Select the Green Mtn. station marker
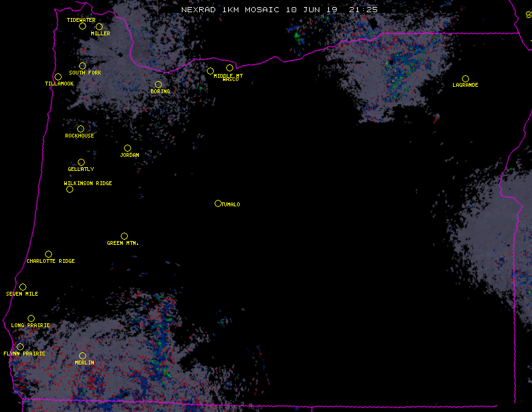 click(124, 236)
